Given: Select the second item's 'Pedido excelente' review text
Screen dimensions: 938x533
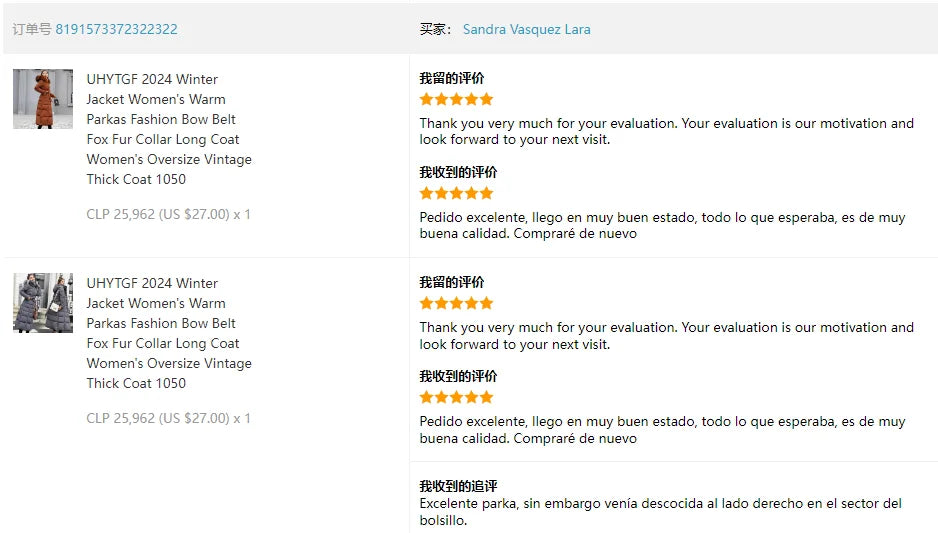Looking at the screenshot, I should point(662,429).
